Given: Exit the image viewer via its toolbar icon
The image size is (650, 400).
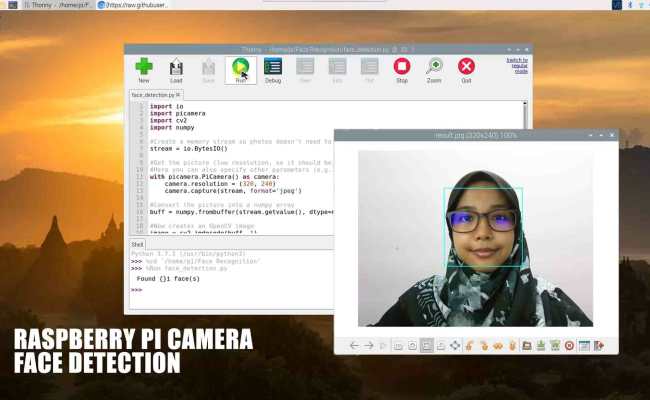Looking at the screenshot, I should point(599,345).
